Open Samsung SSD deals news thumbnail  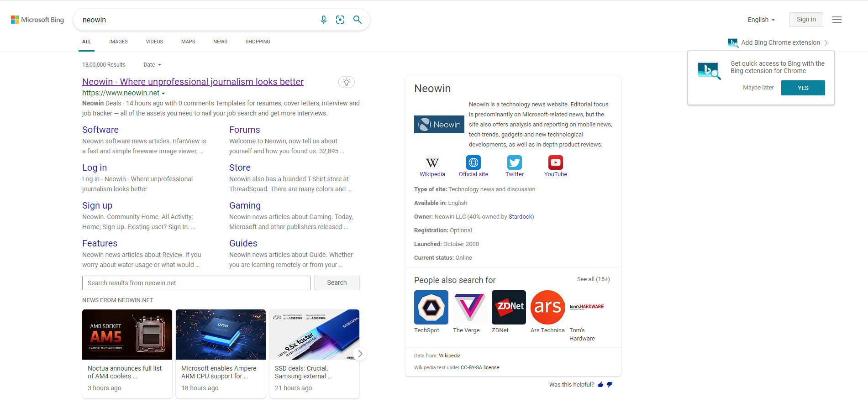pyautogui.click(x=314, y=335)
